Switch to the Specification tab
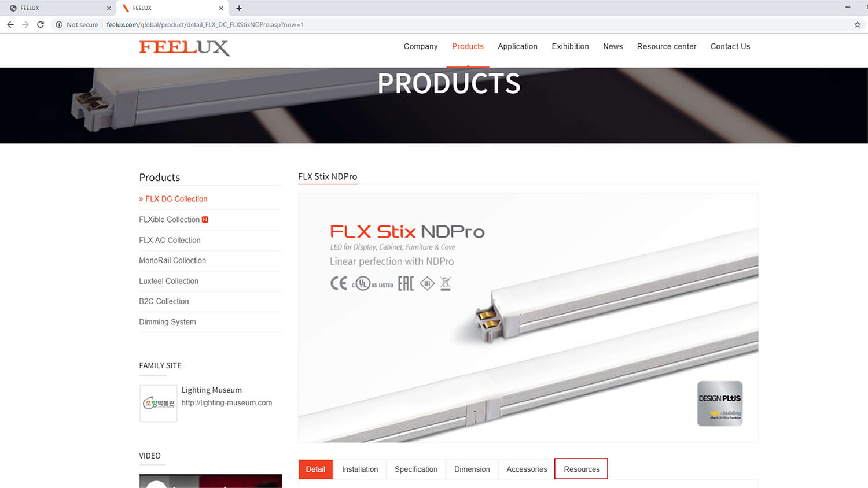The image size is (868, 488). click(416, 469)
